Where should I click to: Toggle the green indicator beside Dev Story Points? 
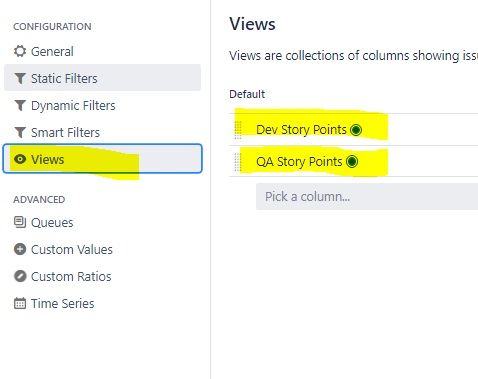click(x=356, y=130)
